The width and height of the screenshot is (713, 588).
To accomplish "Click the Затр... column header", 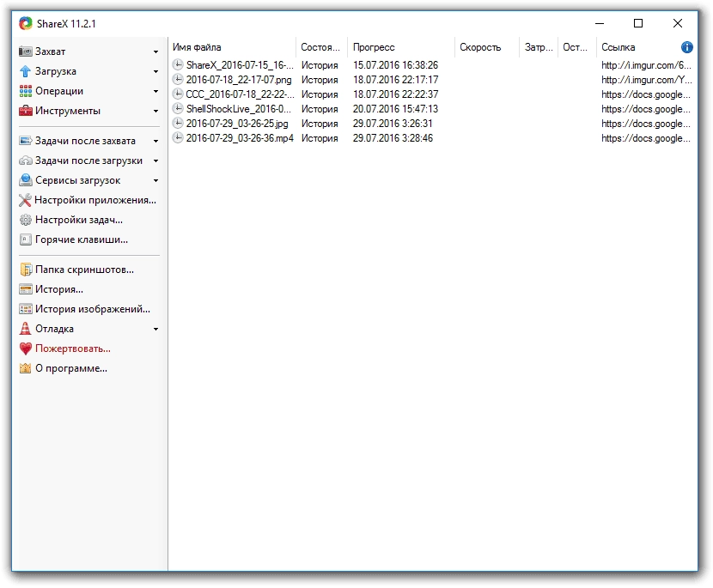I will point(539,47).
